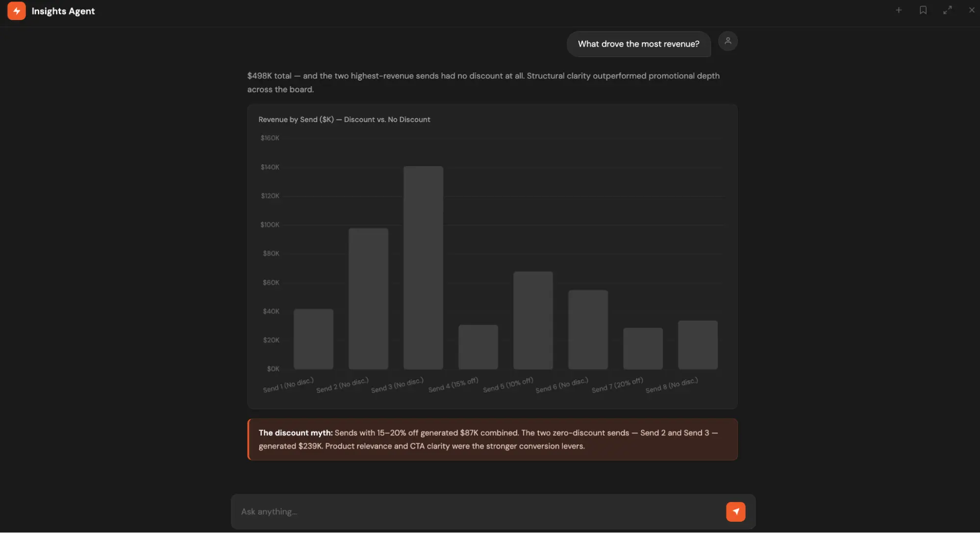Click the orange lightning bolt logo
The image size is (980, 533).
point(16,11)
